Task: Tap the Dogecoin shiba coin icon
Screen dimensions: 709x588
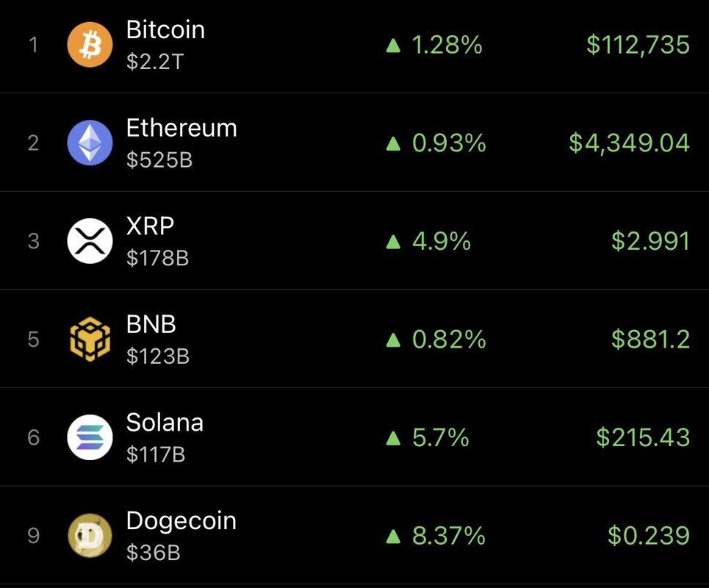Action: coord(90,535)
